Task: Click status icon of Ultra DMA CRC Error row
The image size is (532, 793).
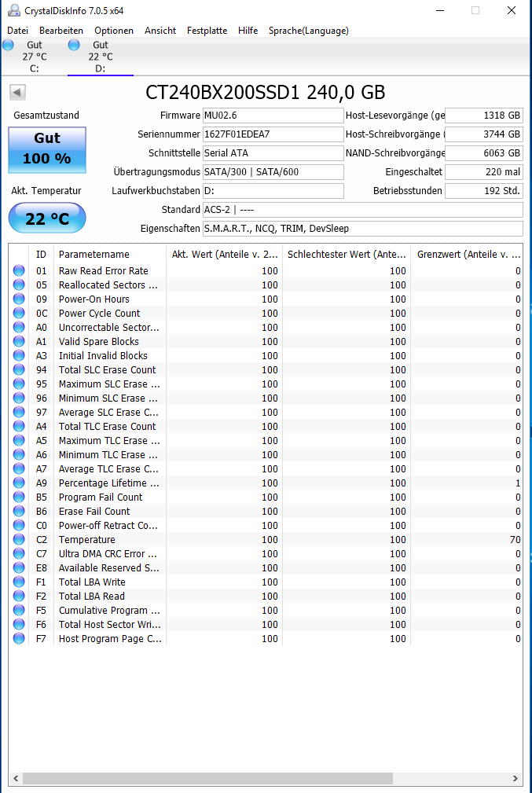Action: pos(19,554)
